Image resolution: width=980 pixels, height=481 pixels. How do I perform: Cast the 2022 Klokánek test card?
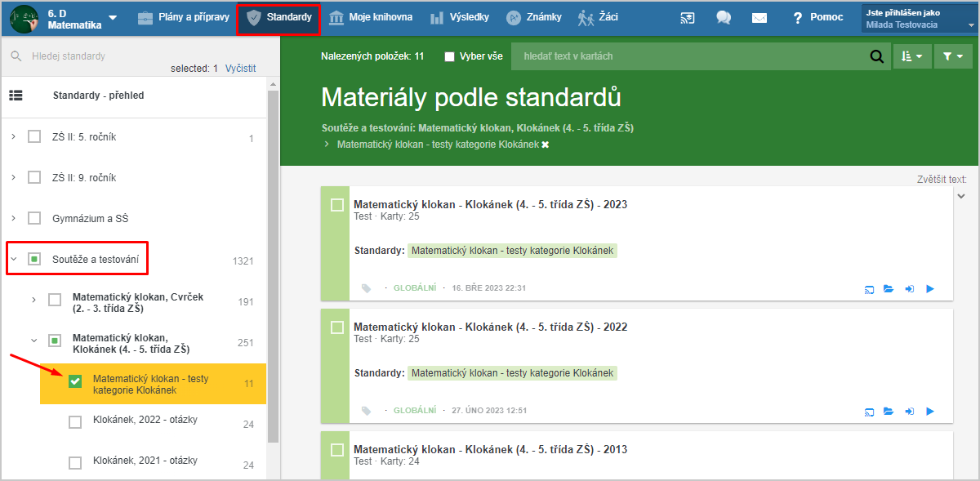(870, 411)
